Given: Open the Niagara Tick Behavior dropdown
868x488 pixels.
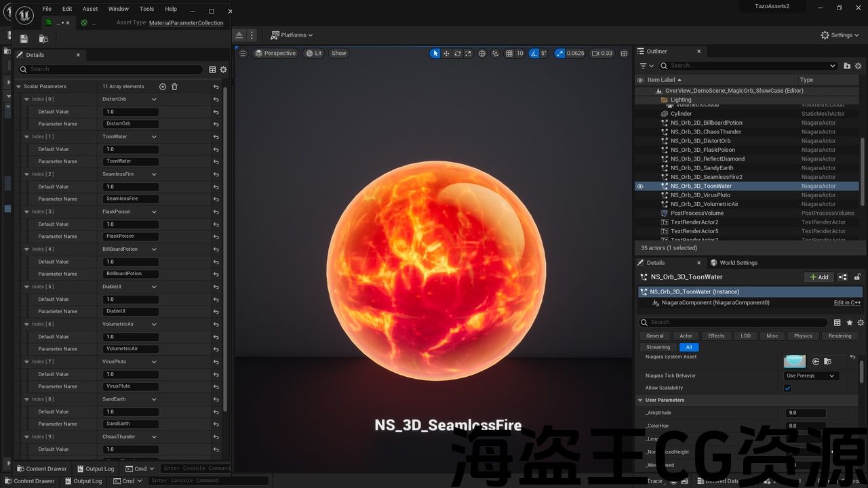Looking at the screenshot, I should click(x=811, y=375).
